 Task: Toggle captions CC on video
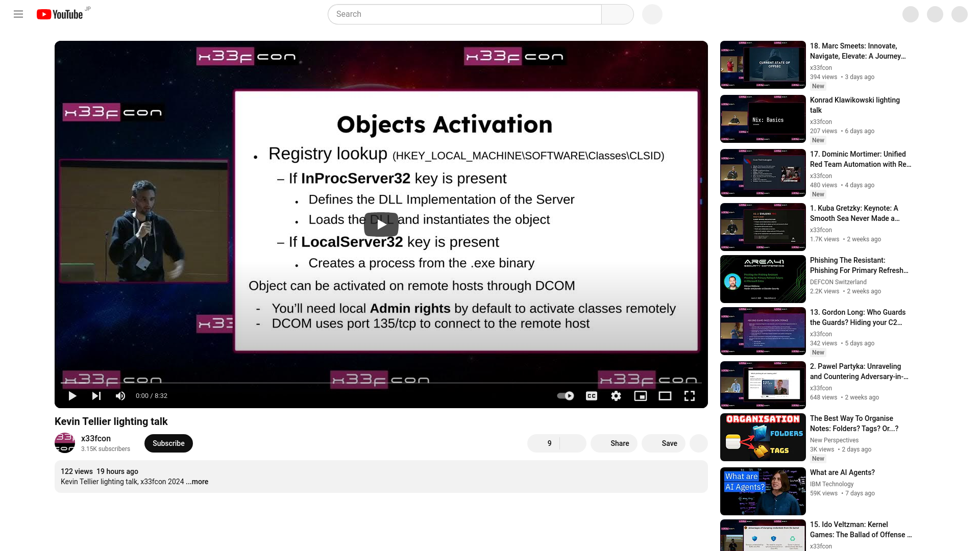coord(592,395)
